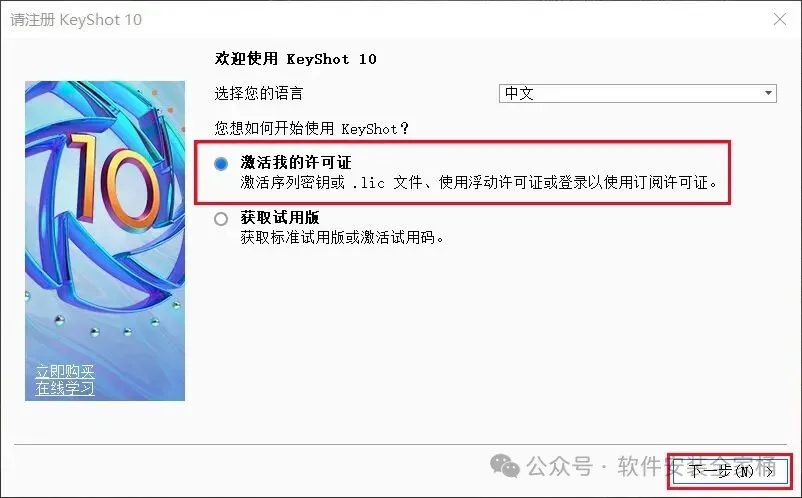Choose the 获取试用版 radio option

click(221, 219)
